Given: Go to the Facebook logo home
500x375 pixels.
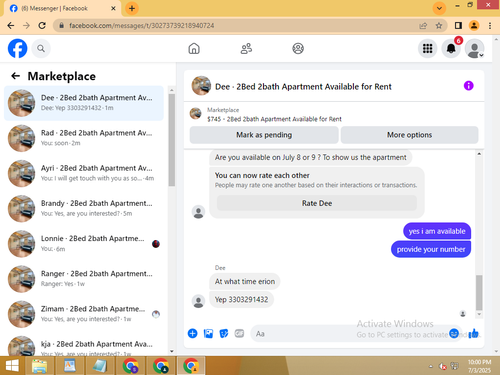Looking at the screenshot, I should (17, 49).
